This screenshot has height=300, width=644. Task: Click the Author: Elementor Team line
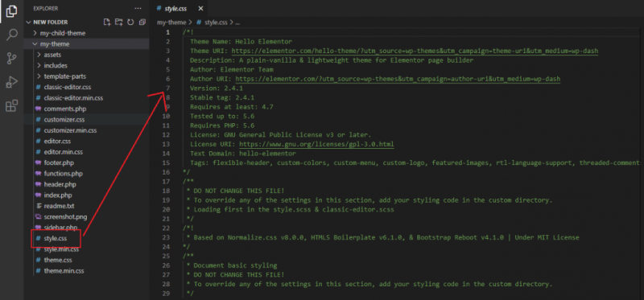[x=232, y=70]
